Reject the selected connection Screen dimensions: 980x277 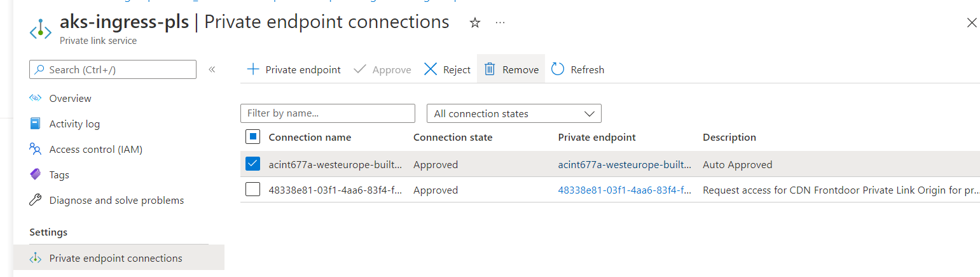(447, 69)
